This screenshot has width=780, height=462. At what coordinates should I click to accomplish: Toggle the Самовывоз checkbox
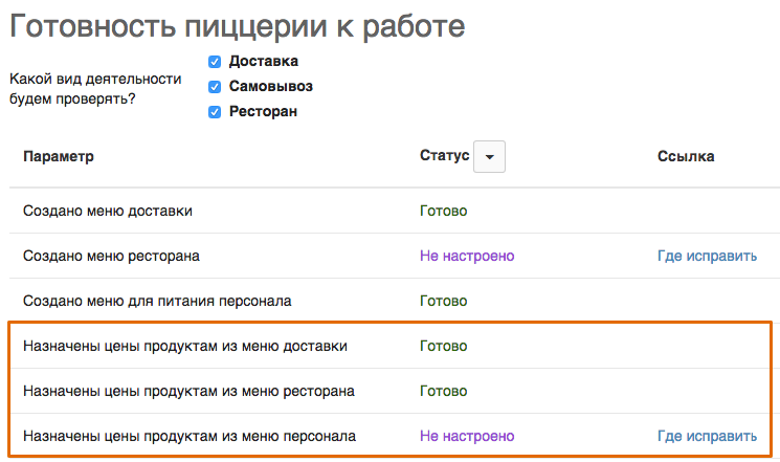click(x=214, y=87)
